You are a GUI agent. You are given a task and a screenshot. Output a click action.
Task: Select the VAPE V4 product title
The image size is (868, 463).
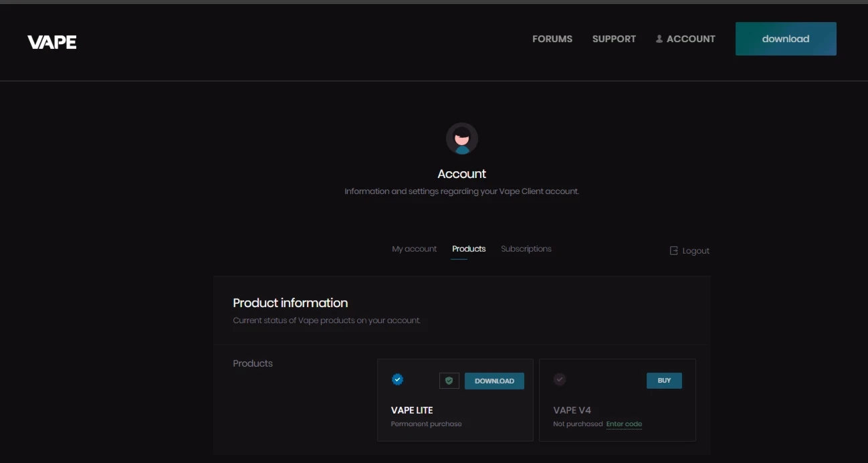point(572,410)
